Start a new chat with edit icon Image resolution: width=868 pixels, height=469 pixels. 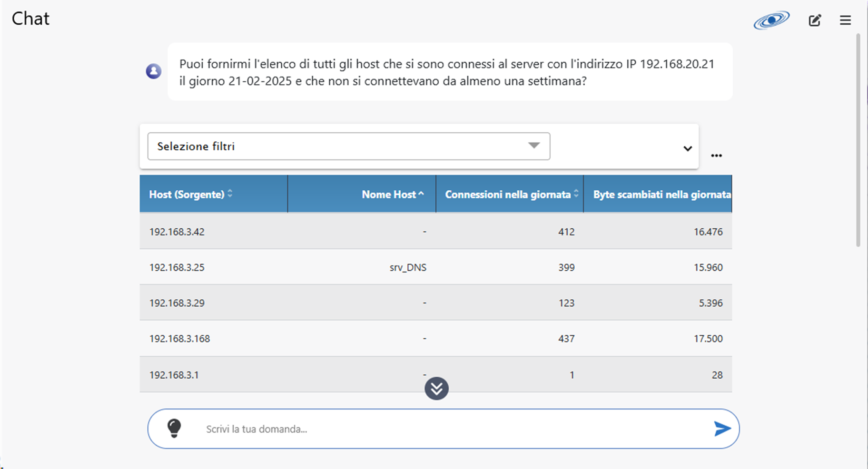point(815,20)
